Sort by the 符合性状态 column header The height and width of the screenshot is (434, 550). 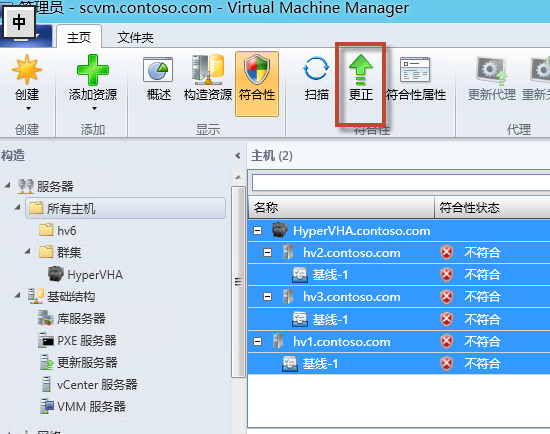[x=492, y=207]
